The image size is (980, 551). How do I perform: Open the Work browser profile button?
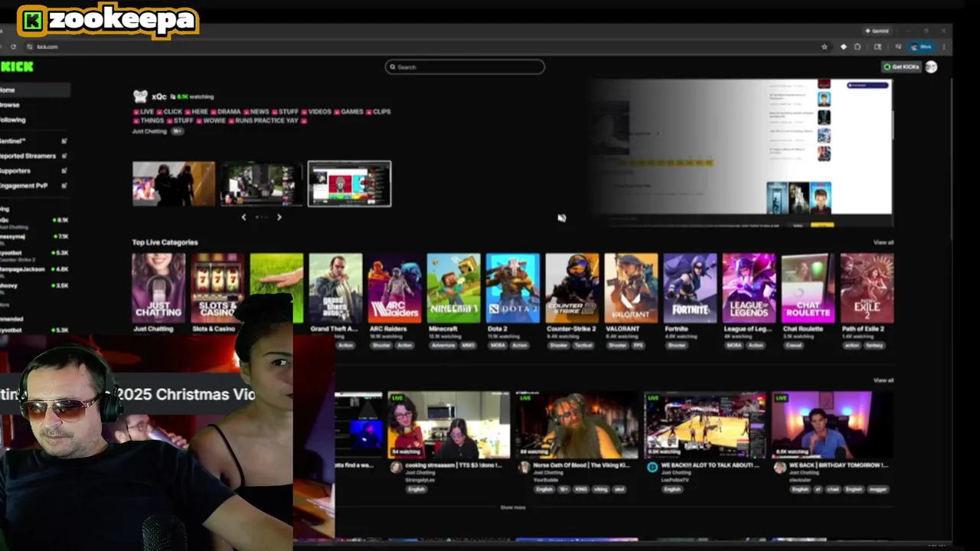[x=922, y=47]
